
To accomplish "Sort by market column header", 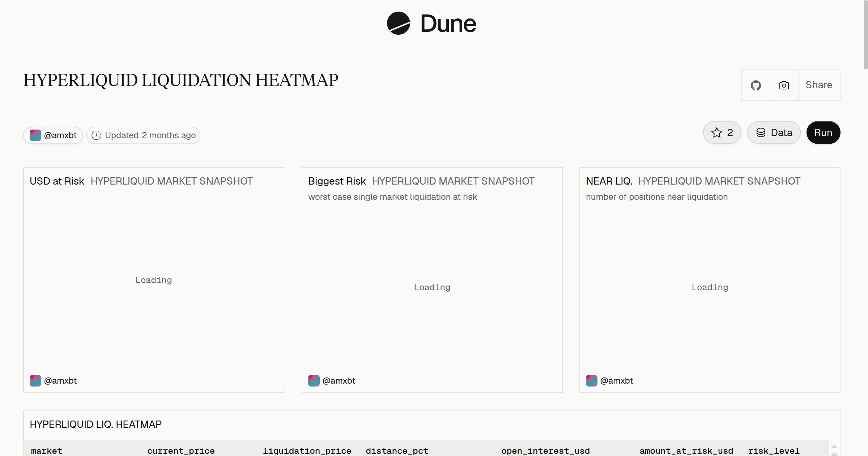I will (x=46, y=451).
